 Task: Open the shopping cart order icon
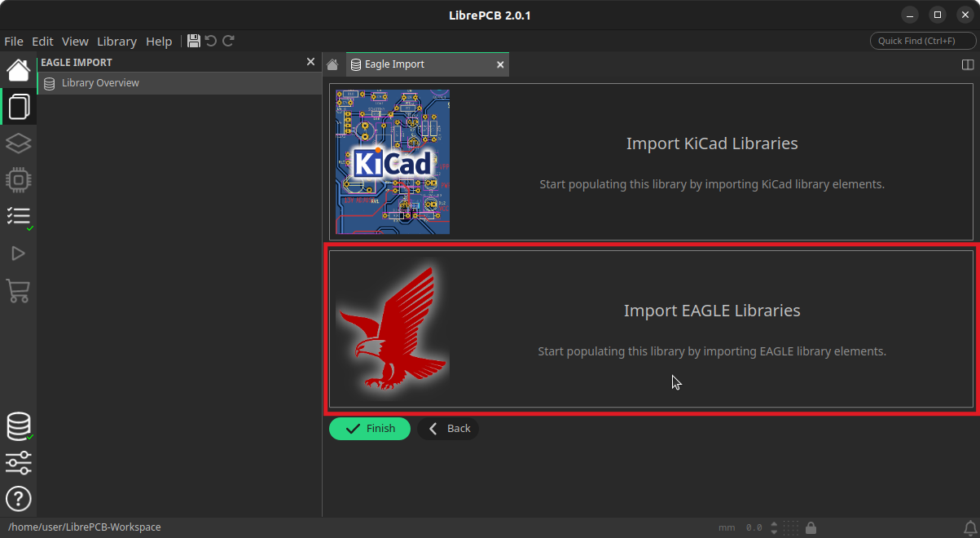[18, 290]
